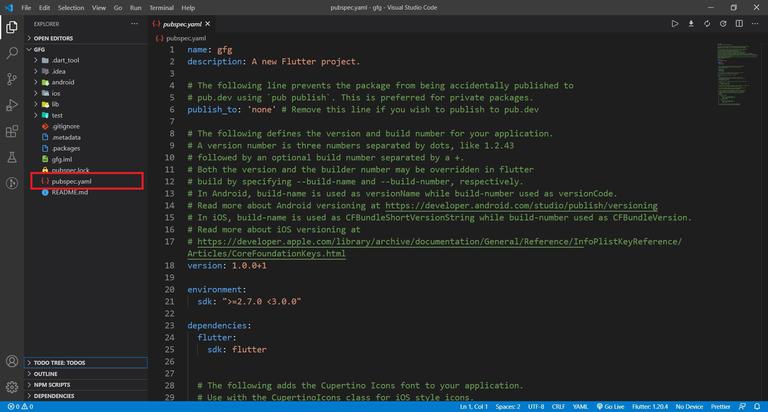Screen dimensions: 768x412
Task: Expand the Dependencies section
Action: pos(86,396)
